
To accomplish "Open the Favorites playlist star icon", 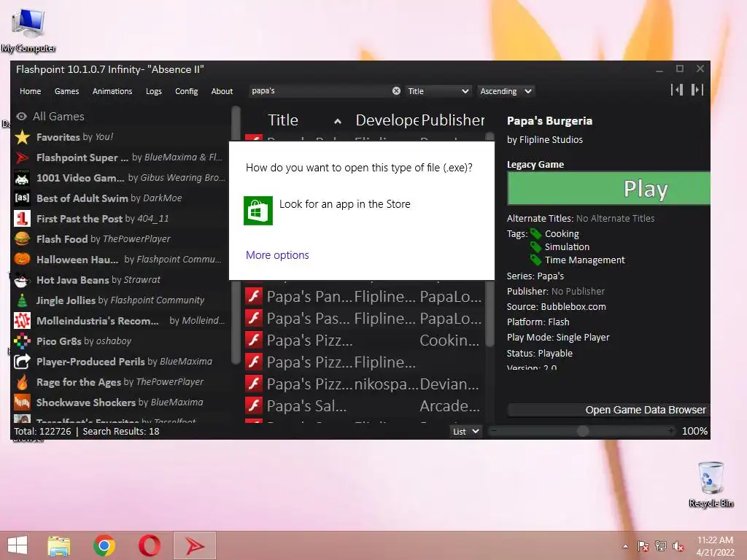I will pyautogui.click(x=22, y=137).
